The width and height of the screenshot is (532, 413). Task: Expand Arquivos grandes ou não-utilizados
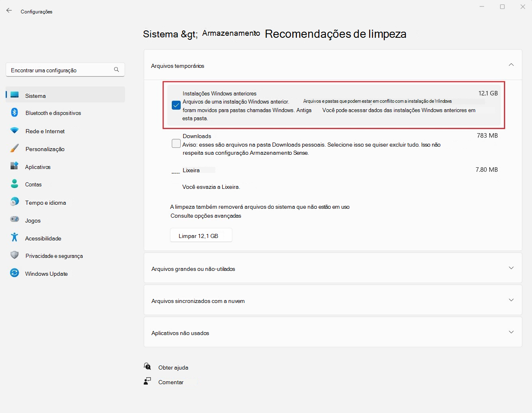(511, 268)
